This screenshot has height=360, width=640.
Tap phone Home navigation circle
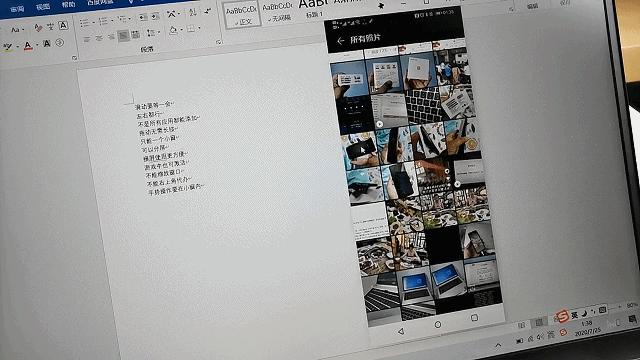pyautogui.click(x=438, y=324)
